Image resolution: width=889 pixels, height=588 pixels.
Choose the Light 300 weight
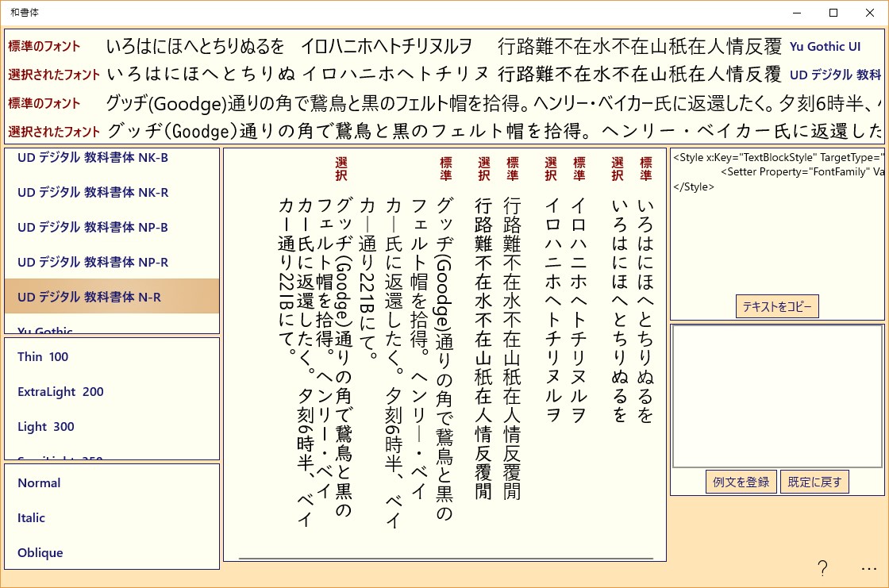click(x=46, y=426)
